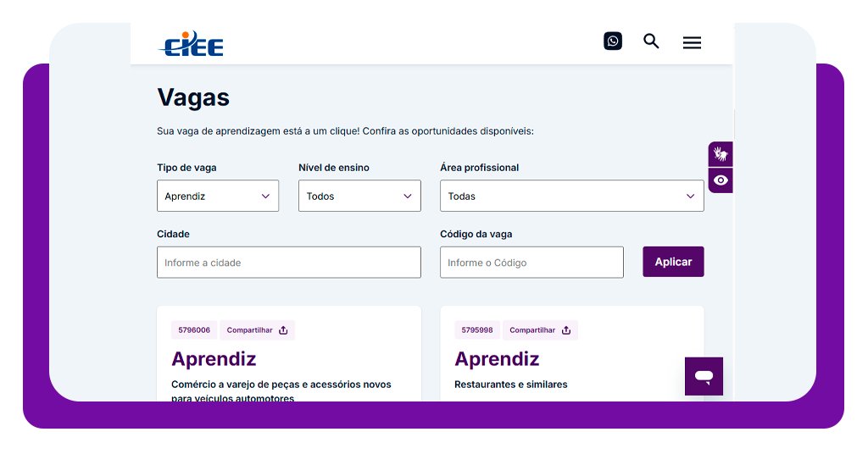Open the sign language accessibility widget

coord(721,154)
